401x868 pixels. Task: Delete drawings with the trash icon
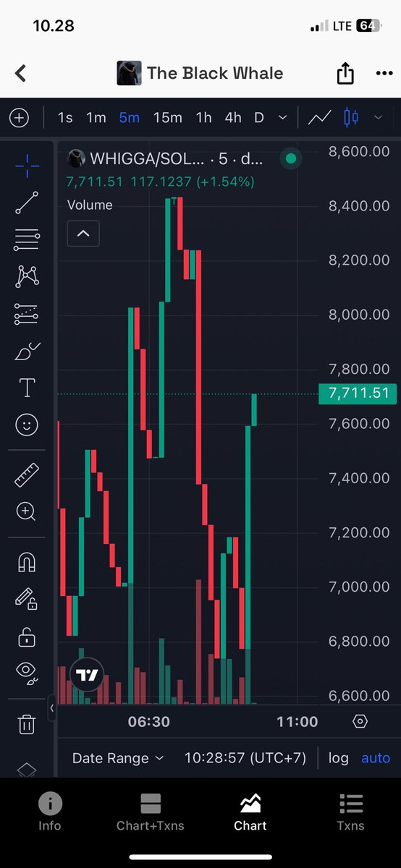coord(27,724)
